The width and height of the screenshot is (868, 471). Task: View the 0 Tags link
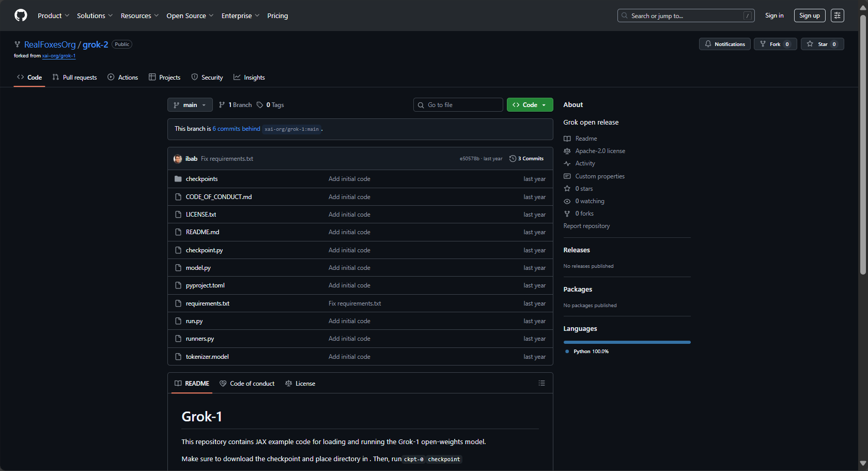[270, 105]
